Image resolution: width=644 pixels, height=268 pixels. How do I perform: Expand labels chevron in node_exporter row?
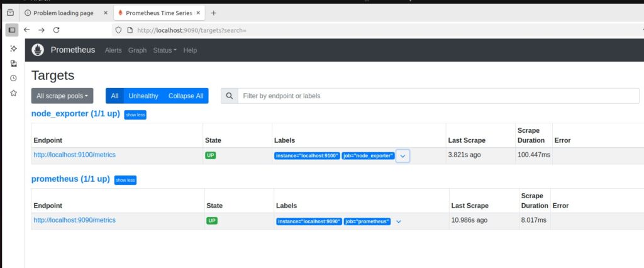point(403,156)
